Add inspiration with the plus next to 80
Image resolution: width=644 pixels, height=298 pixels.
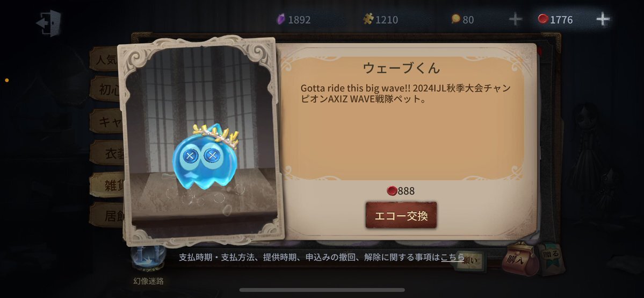click(x=516, y=19)
